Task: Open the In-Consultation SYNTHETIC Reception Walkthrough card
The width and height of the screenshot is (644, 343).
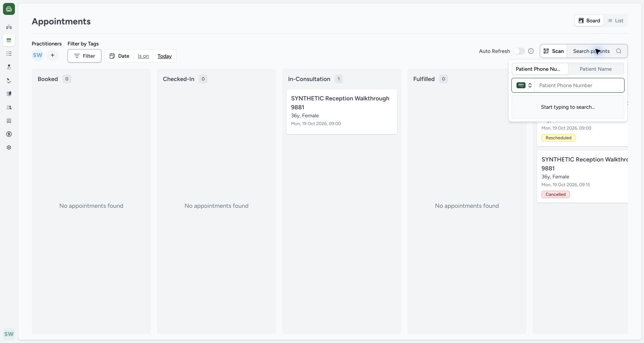Action: tap(342, 111)
